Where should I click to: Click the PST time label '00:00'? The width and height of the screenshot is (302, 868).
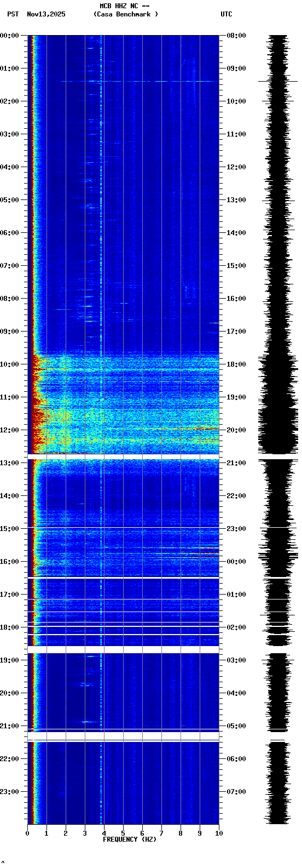tap(9, 36)
